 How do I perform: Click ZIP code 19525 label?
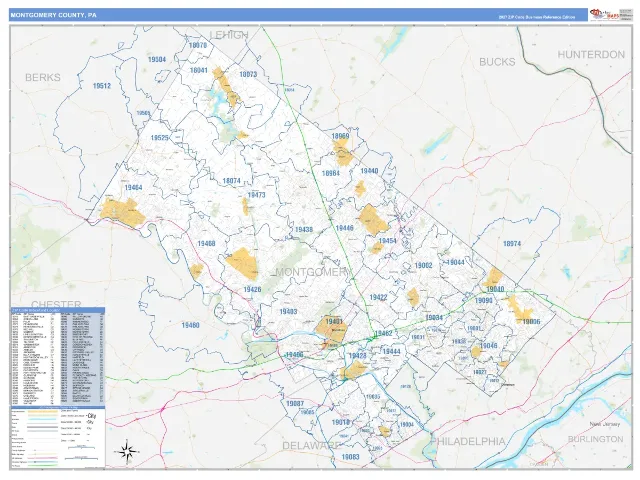tap(160, 138)
